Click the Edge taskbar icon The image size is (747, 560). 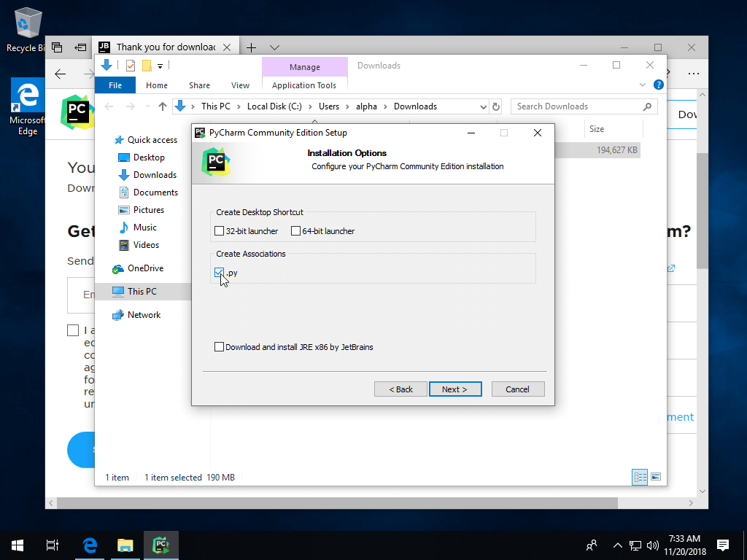(90, 545)
